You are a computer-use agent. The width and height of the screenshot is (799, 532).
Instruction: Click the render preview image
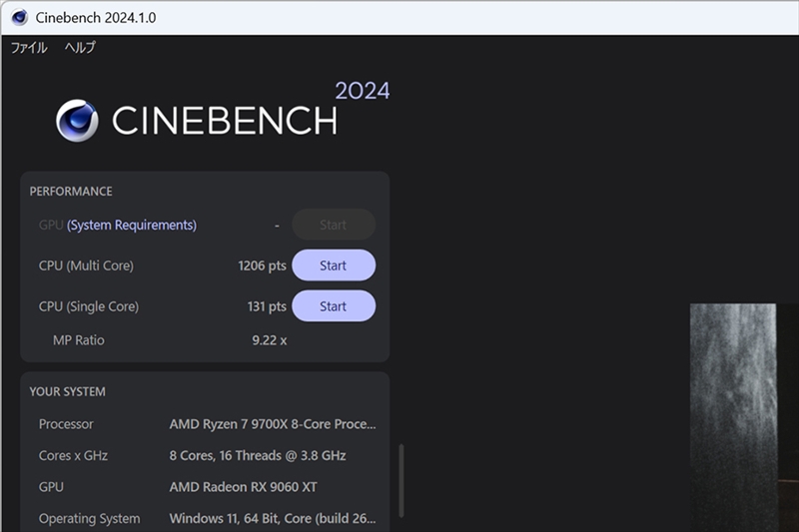[x=744, y=417]
